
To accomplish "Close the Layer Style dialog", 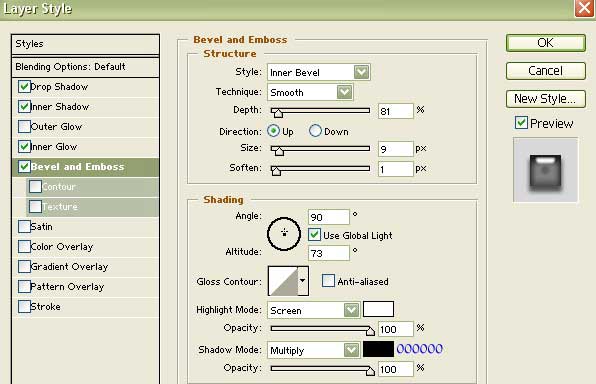I will [x=584, y=8].
